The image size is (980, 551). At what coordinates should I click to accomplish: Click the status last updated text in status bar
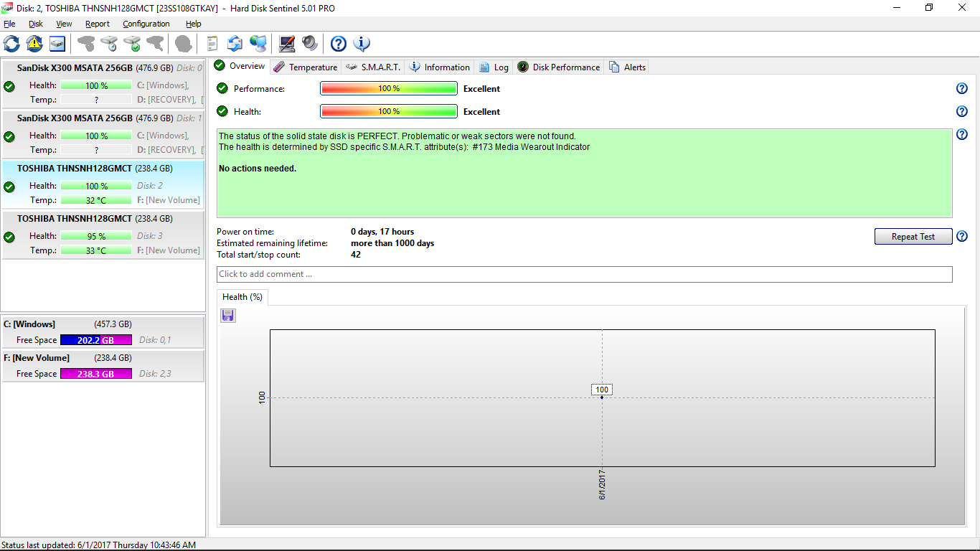pyautogui.click(x=98, y=545)
